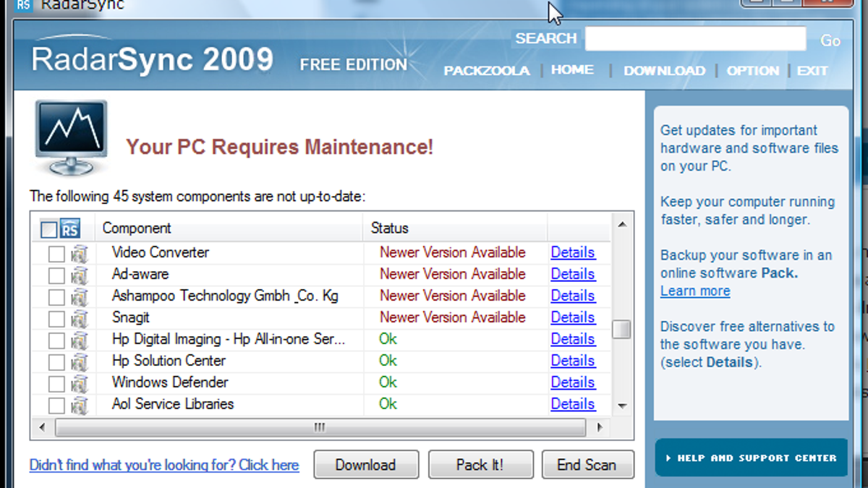
Task: Click the horizontal scrollbar thumb
Action: pyautogui.click(x=320, y=427)
